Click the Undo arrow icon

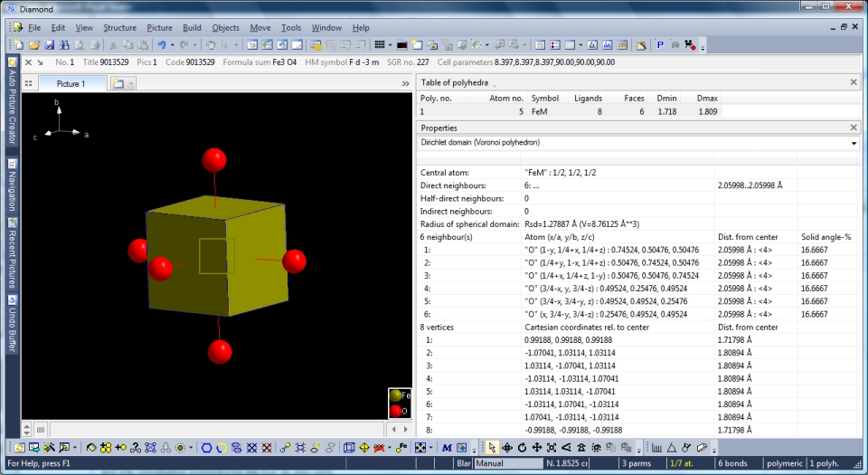tap(161, 44)
